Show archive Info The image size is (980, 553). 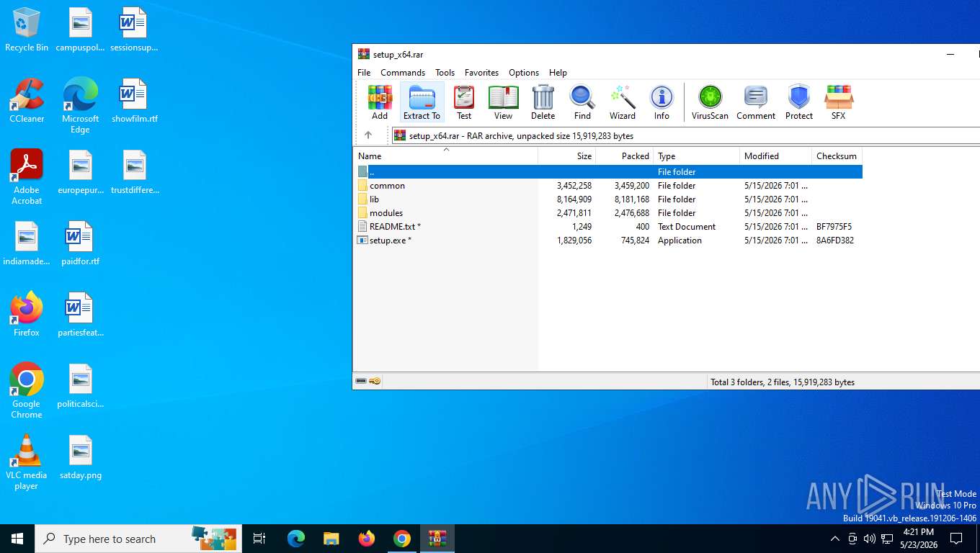(661, 102)
